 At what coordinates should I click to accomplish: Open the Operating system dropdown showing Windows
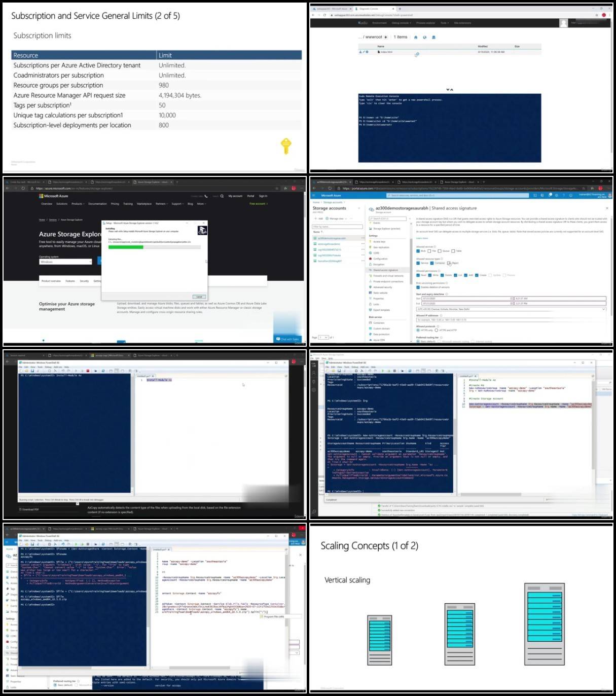65,262
